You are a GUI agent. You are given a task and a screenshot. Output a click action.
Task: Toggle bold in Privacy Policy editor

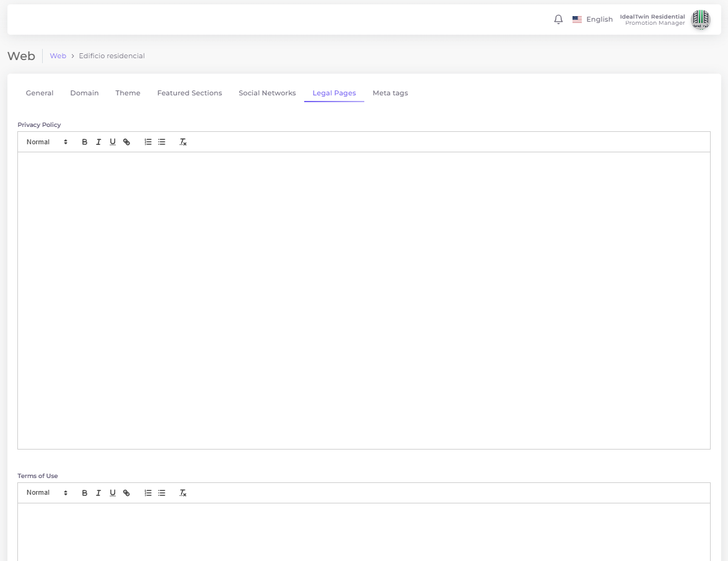85,142
